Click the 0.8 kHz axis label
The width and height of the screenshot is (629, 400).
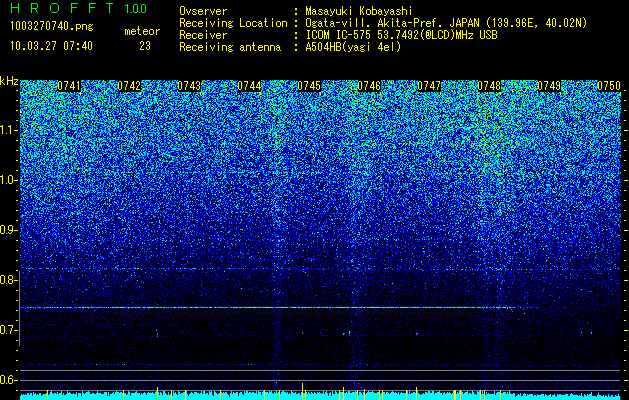click(8, 280)
